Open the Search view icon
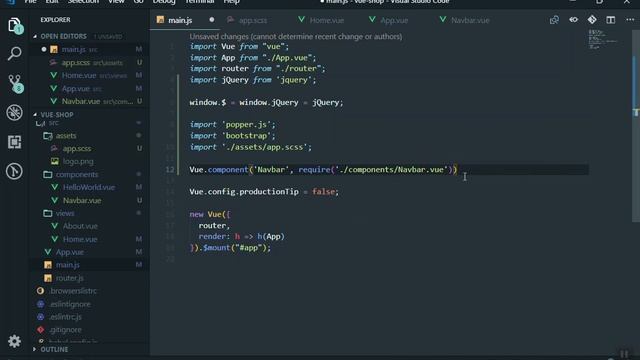This screenshot has width=640, height=360. pyautogui.click(x=15, y=53)
